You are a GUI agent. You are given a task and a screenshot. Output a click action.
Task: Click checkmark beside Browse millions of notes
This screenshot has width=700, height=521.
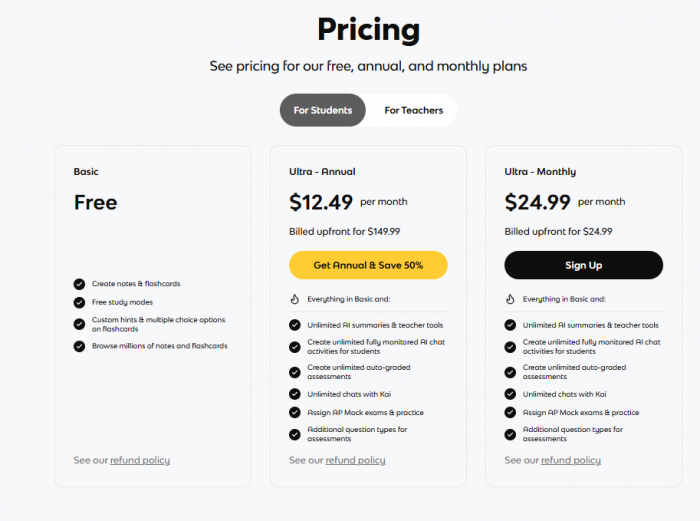[x=79, y=346]
